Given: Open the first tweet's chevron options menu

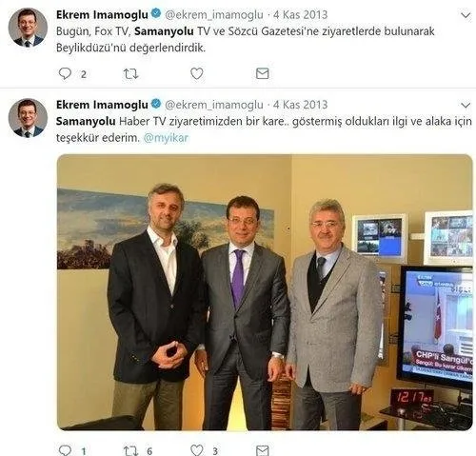Looking at the screenshot, I should (x=466, y=15).
